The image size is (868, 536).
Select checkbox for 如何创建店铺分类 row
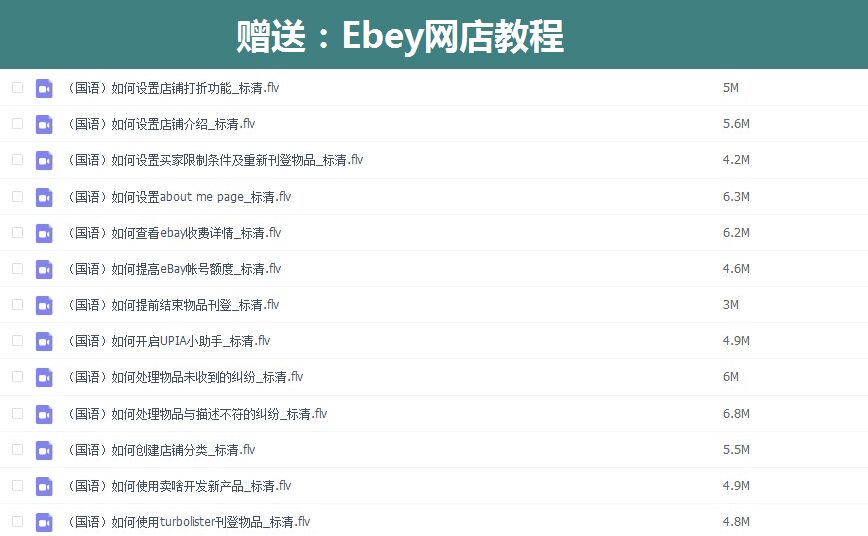point(17,450)
